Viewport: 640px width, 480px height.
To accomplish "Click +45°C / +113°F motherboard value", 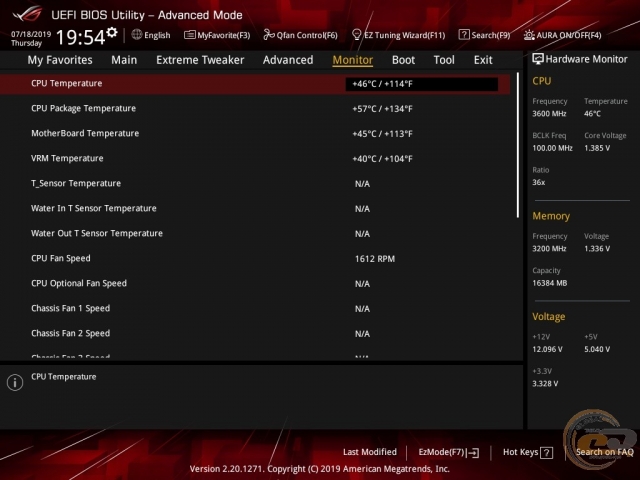I will pos(382,134).
